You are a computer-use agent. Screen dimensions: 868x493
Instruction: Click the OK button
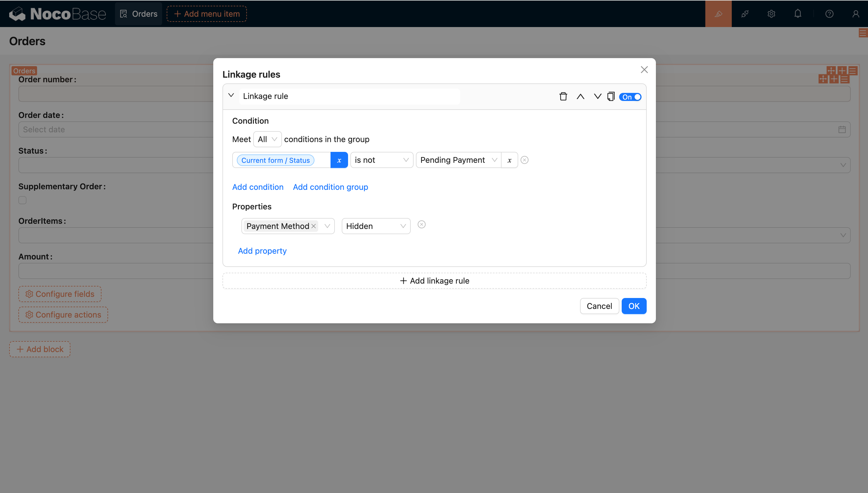[x=633, y=306]
